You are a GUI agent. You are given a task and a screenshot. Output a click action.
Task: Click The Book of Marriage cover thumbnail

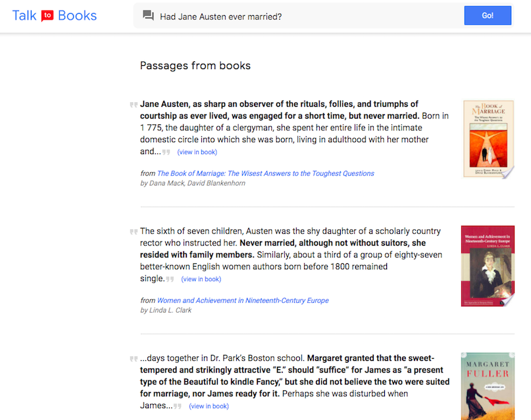(x=488, y=139)
